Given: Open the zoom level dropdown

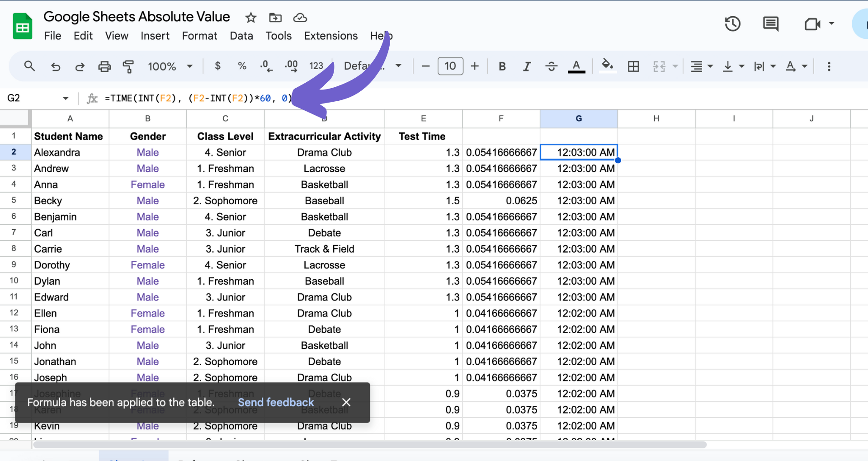Looking at the screenshot, I should [x=170, y=66].
